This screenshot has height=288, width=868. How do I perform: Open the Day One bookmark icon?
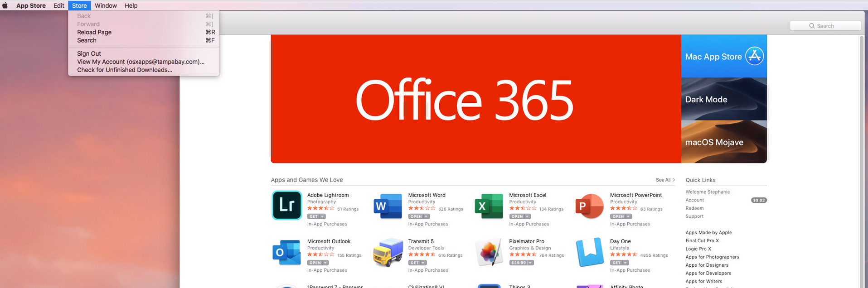590,252
